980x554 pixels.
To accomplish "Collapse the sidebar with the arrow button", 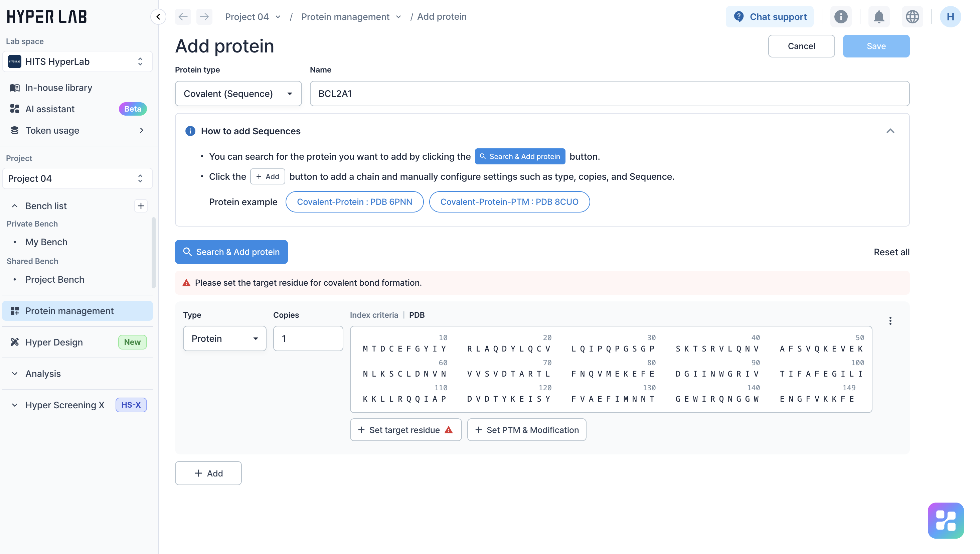I will pos(158,17).
